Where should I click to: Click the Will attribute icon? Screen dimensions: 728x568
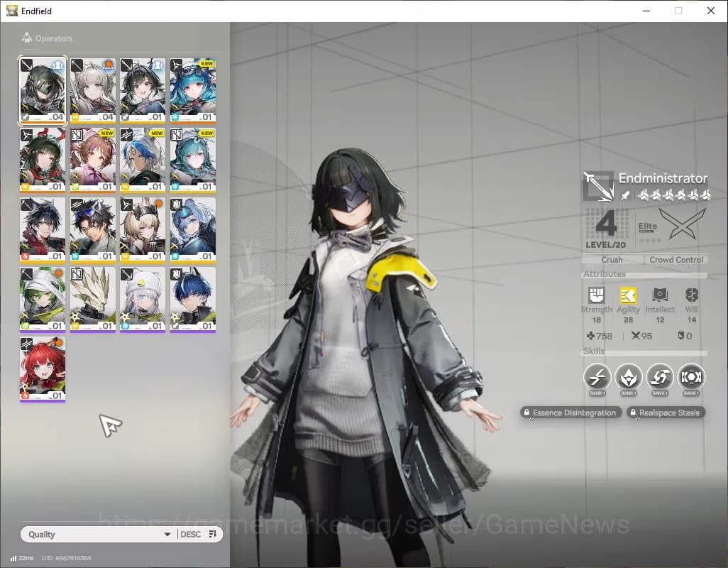click(x=692, y=295)
